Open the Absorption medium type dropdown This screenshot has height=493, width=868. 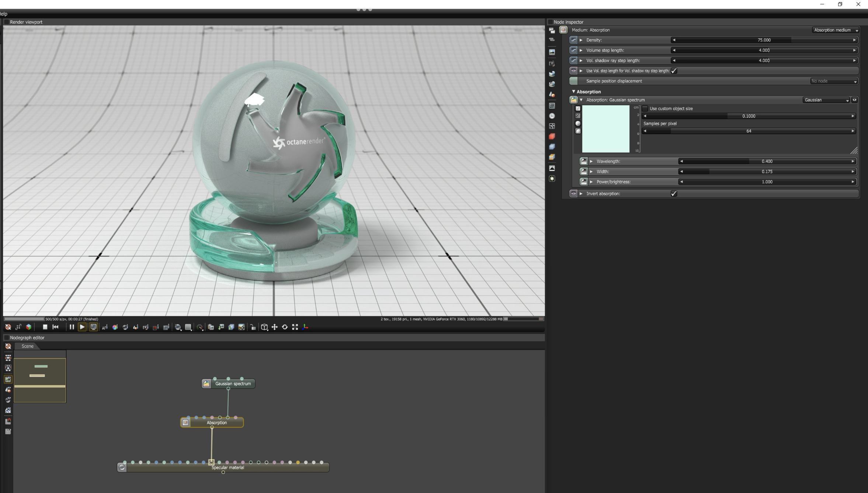click(x=835, y=30)
